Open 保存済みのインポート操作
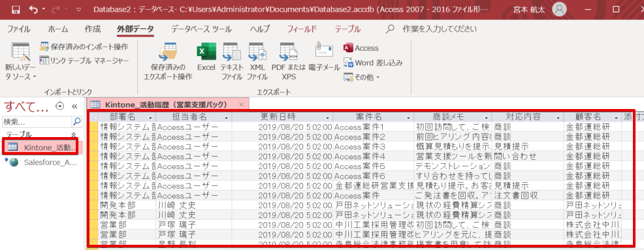 (84, 46)
